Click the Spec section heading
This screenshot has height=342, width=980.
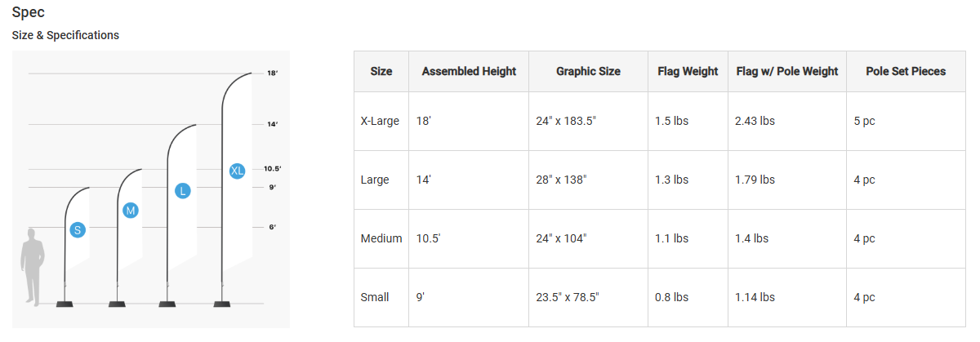click(x=29, y=13)
